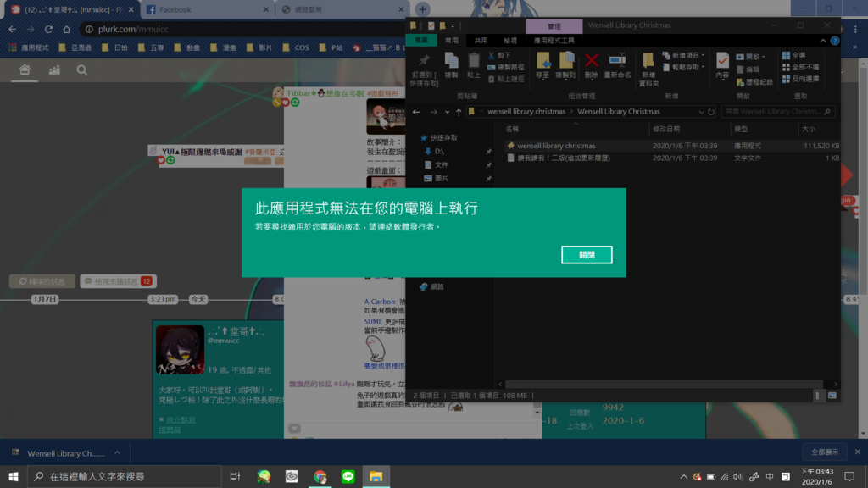Click the Chrome address bar showing plurk.com
Viewport: 868px width, 488px height.
click(x=243, y=29)
